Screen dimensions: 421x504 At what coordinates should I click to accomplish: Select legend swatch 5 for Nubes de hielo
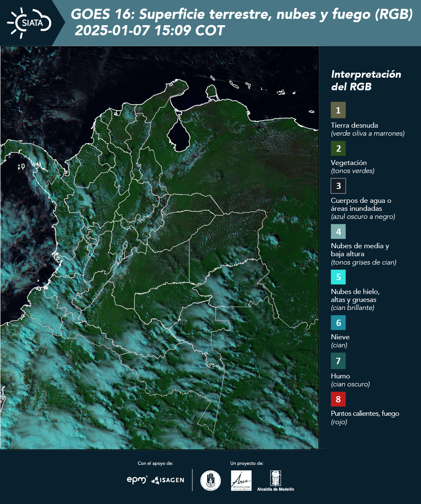coord(338,277)
